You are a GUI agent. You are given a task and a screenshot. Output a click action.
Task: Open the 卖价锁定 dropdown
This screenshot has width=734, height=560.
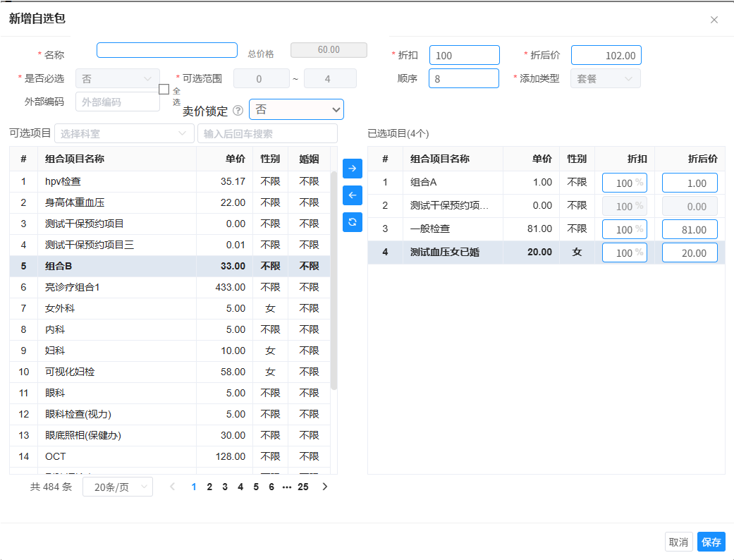[x=296, y=110]
